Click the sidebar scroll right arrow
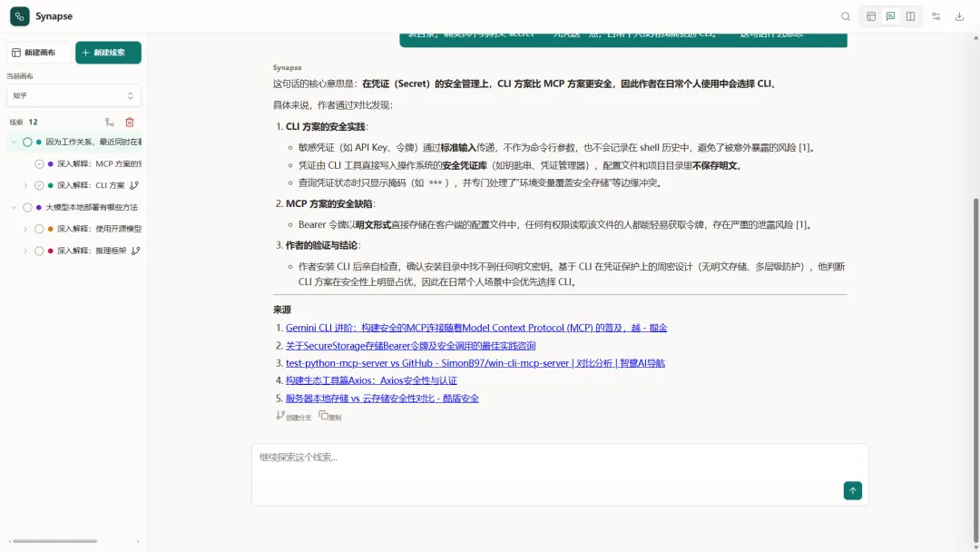 [x=138, y=541]
